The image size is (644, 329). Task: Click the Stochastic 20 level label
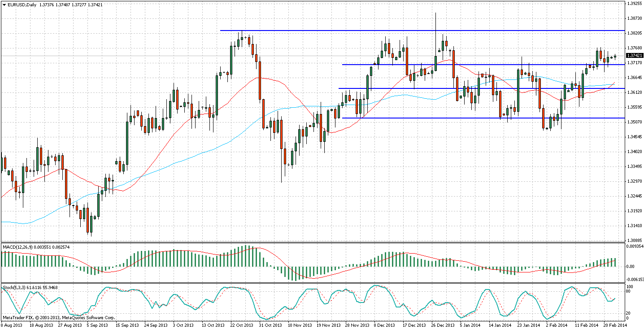629,313
